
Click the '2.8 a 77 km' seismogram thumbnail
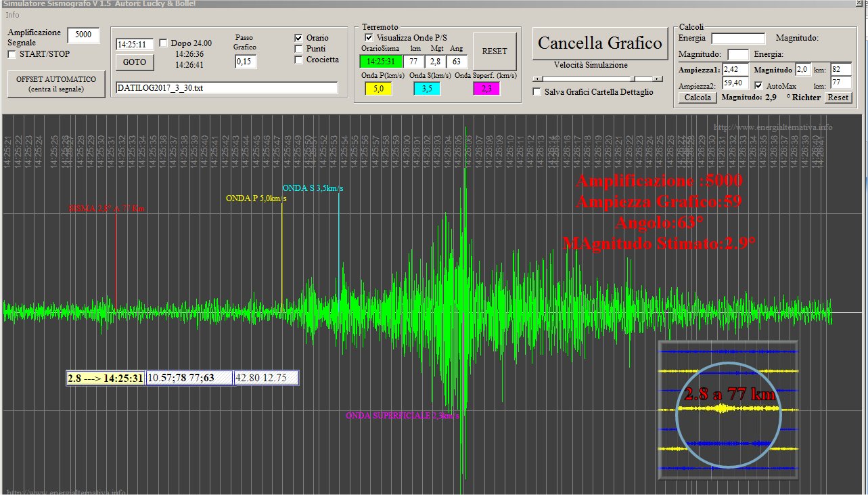coord(729,410)
